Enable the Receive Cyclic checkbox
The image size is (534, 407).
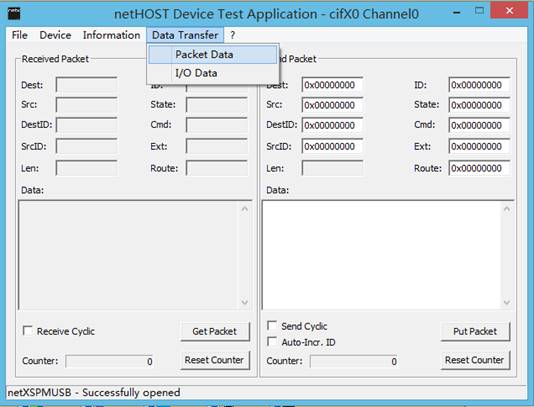click(x=28, y=331)
